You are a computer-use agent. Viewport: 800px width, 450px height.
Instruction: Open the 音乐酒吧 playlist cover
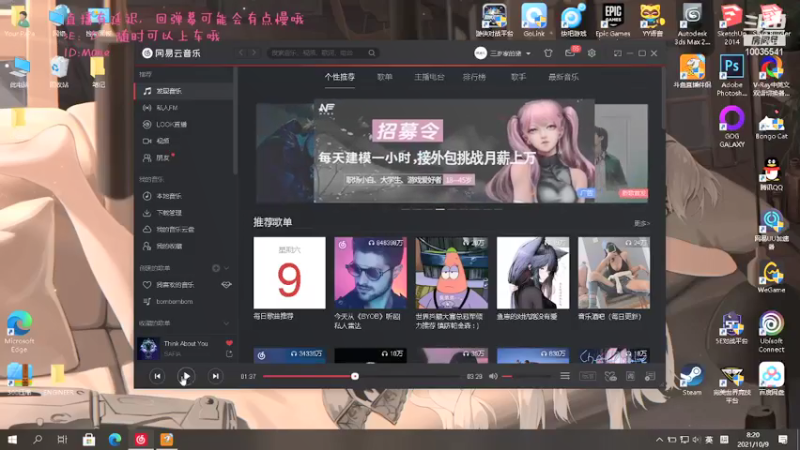(x=614, y=273)
